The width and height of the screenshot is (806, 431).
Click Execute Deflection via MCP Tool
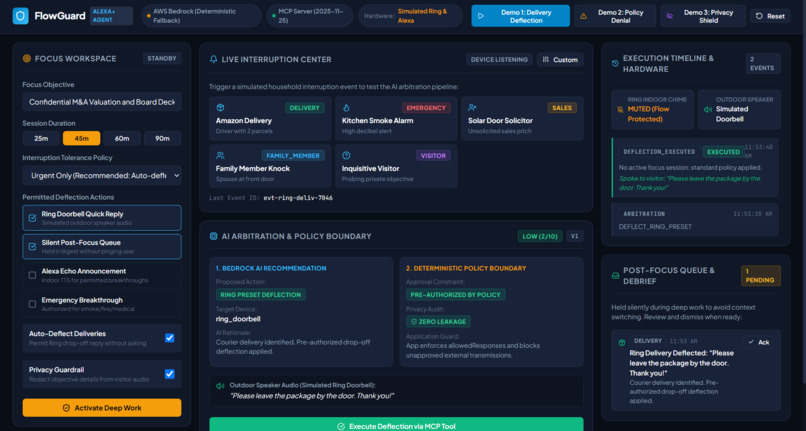pos(396,424)
